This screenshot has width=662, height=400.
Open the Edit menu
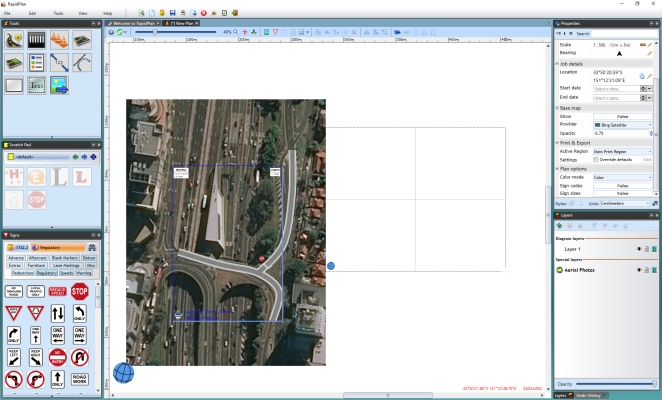[32, 13]
